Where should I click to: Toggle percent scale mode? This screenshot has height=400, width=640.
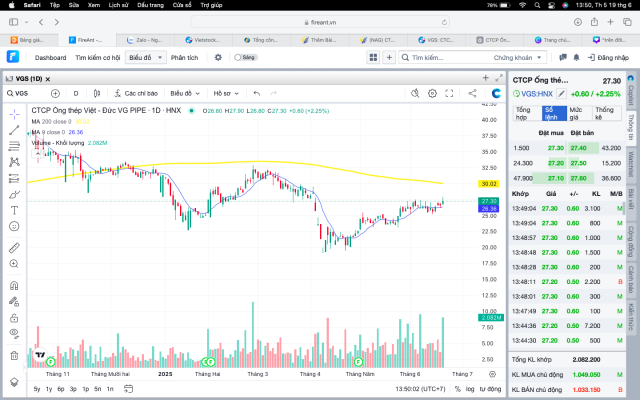point(458,389)
